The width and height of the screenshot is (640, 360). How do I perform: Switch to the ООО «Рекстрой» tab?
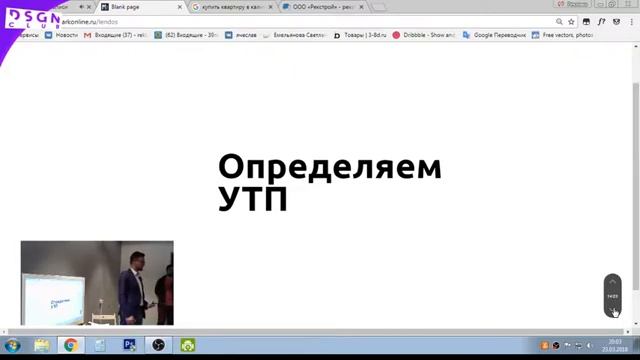click(324, 7)
